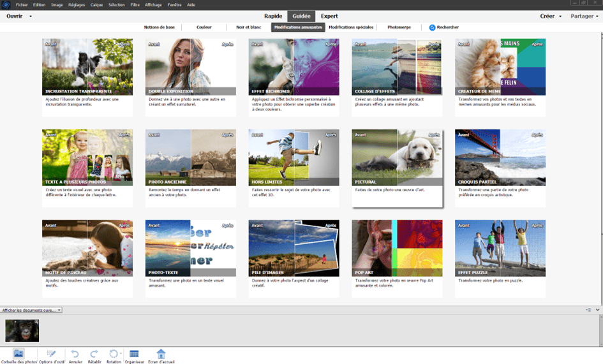Click the Photoshop Elements app logo icon
The image size is (603, 364).
[6, 4]
